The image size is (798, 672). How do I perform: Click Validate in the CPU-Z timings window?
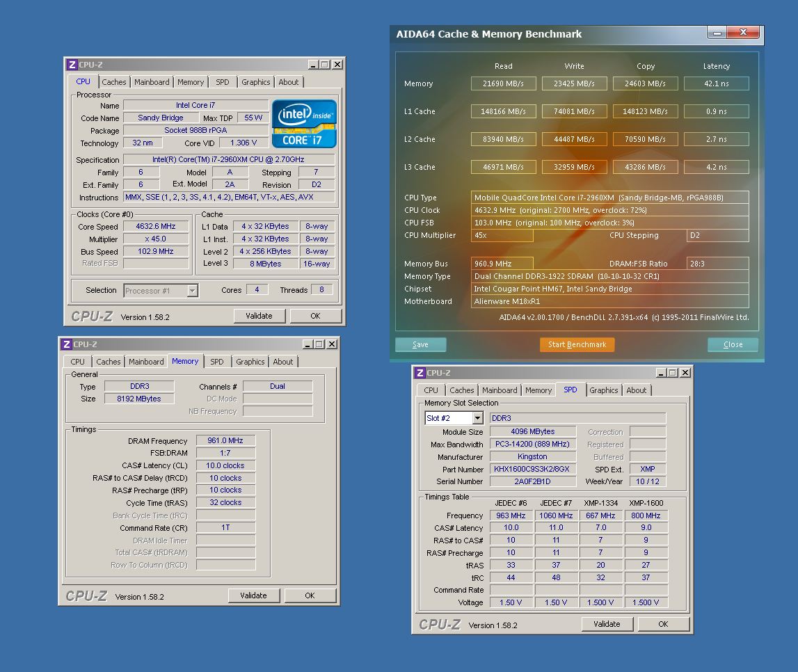tap(253, 595)
